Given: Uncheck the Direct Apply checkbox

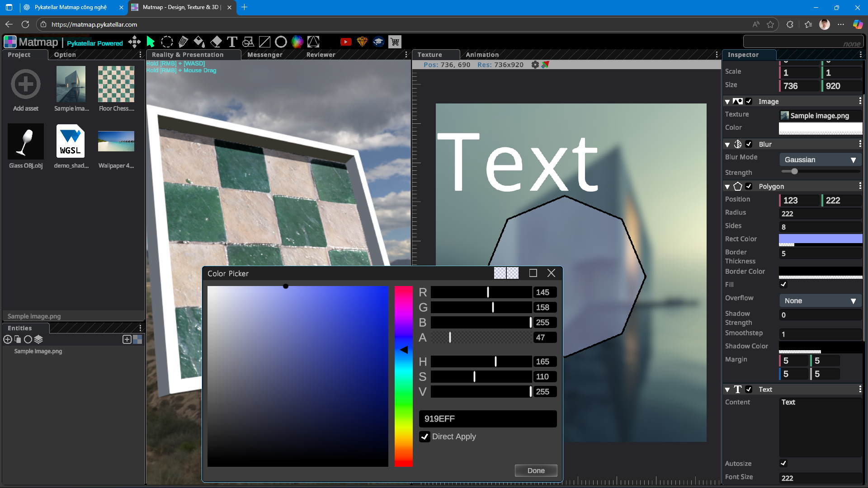Looking at the screenshot, I should [425, 436].
